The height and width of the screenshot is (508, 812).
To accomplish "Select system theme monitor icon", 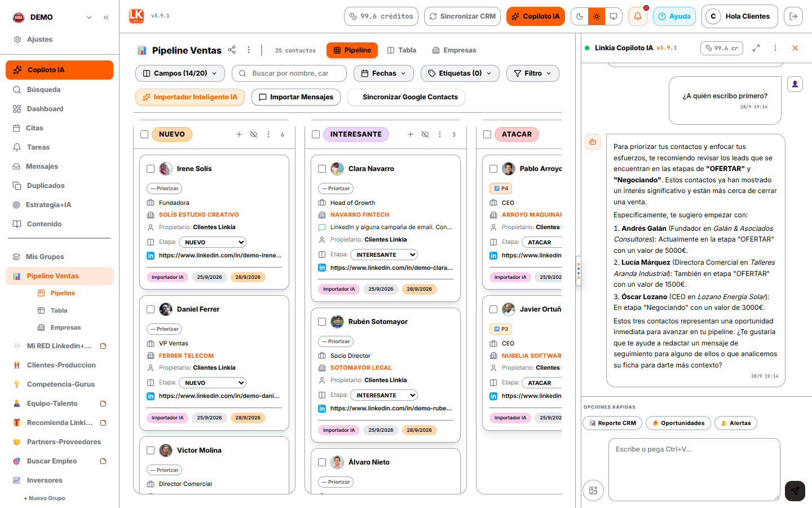I will pyautogui.click(x=614, y=16).
